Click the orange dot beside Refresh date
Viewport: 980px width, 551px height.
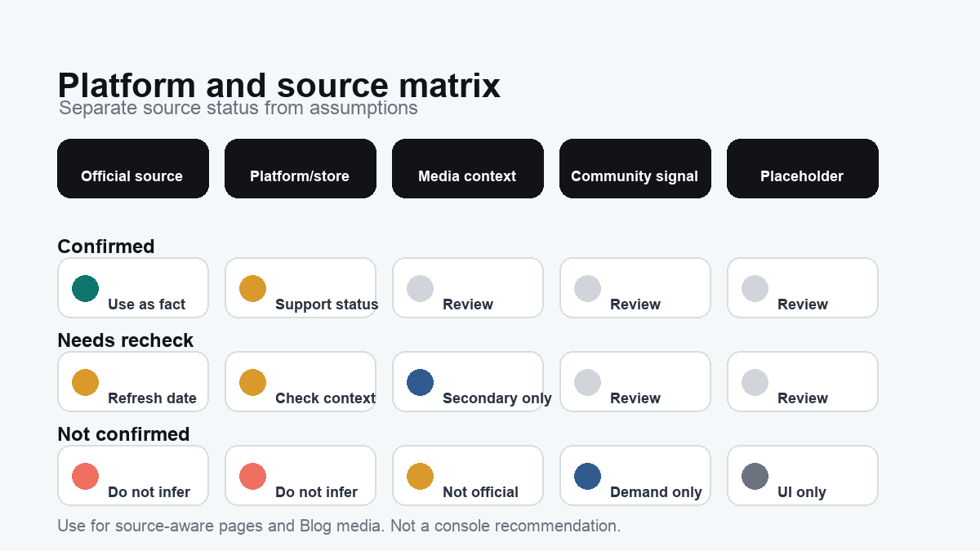(86, 382)
